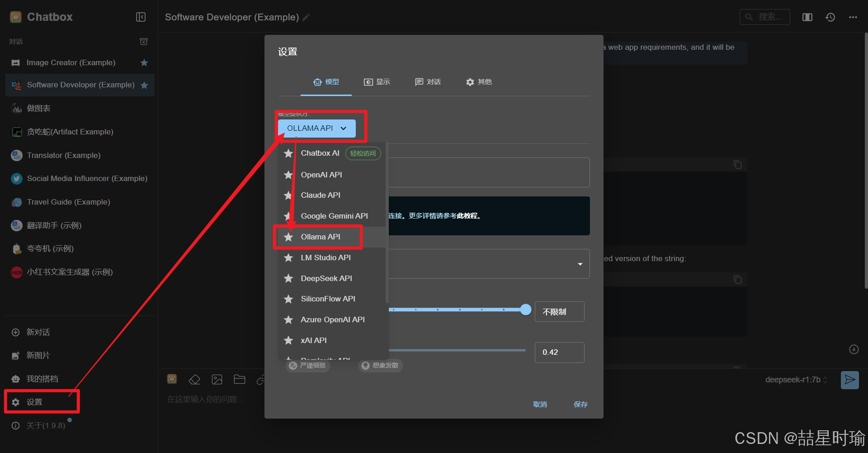
Task: Select Claude API from provider list
Action: coord(332,195)
